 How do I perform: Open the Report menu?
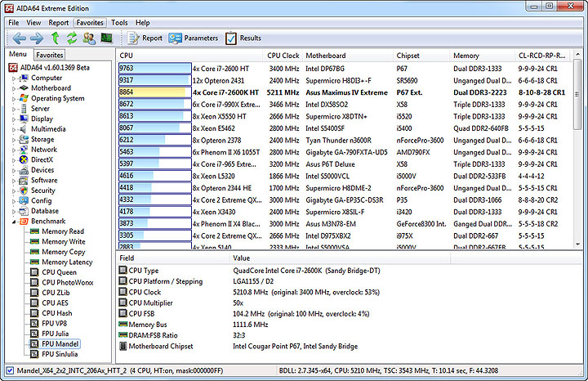click(x=59, y=23)
